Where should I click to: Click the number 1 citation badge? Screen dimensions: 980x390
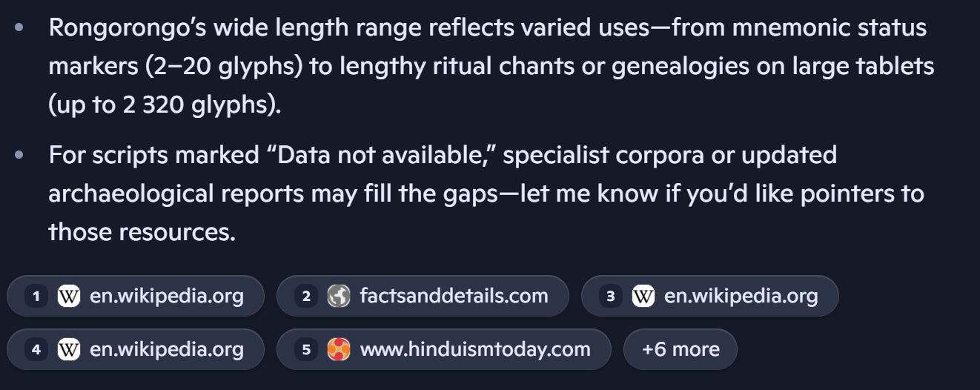point(36,297)
